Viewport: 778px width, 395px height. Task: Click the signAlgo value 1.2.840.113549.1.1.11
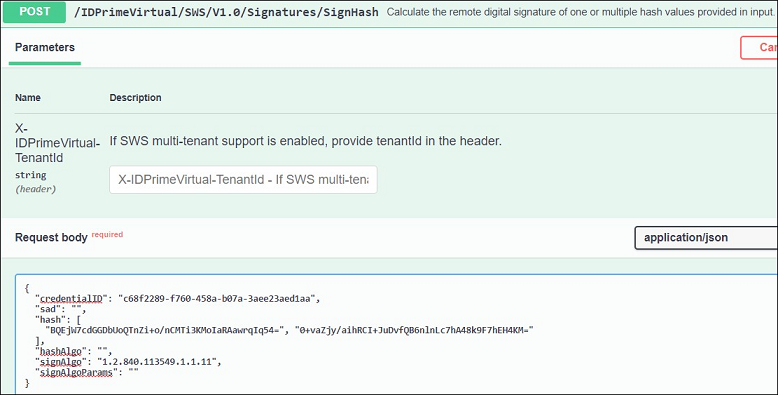[x=157, y=362]
